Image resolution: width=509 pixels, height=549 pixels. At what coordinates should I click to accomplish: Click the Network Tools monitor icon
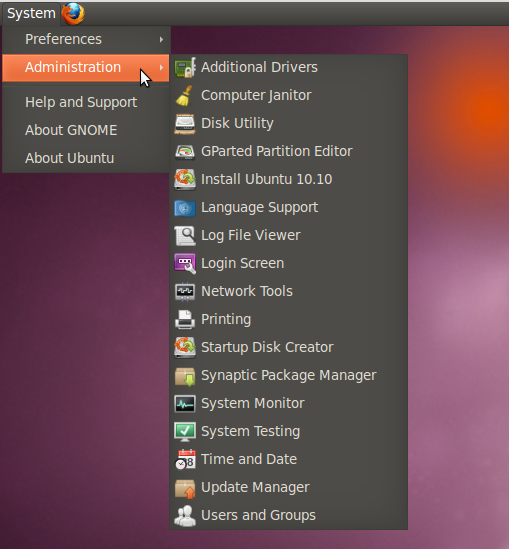185,291
